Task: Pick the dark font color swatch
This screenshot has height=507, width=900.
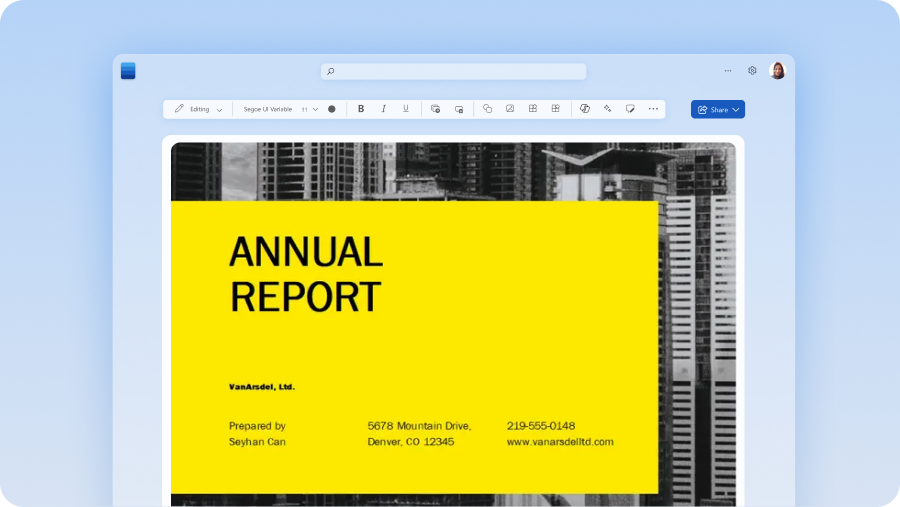Action: (332, 109)
